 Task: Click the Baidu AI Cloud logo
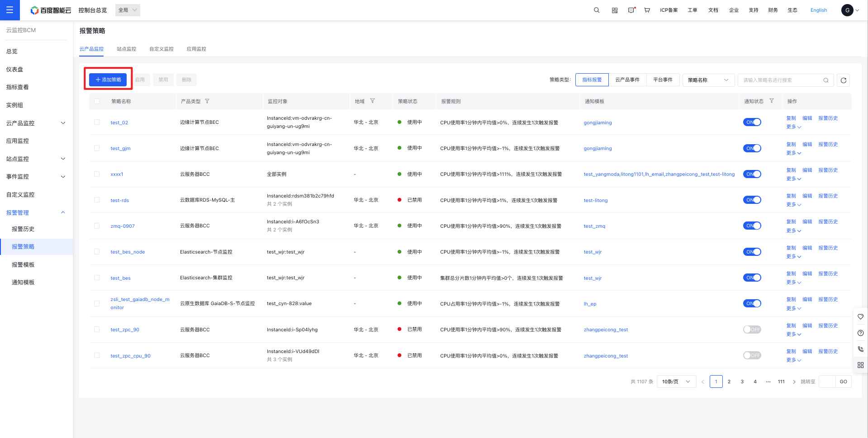point(51,10)
